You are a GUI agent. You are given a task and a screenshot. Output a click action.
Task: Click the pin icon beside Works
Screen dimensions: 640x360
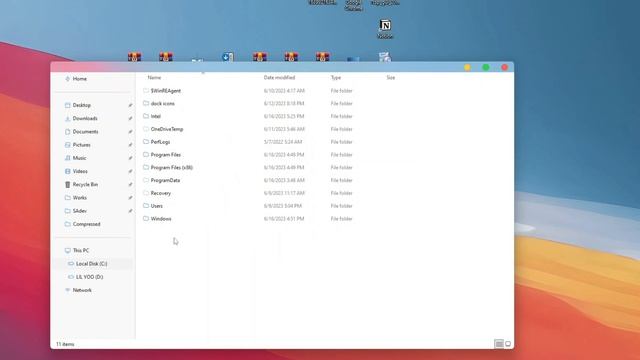[x=130, y=198]
